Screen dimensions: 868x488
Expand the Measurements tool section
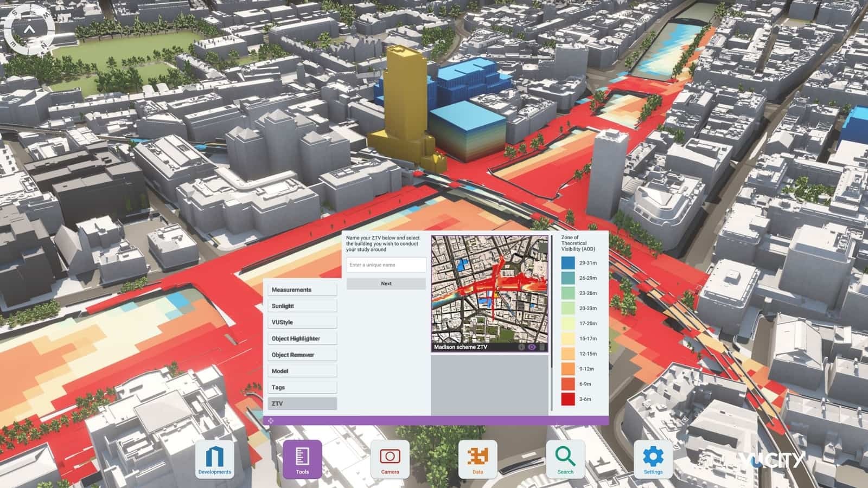coord(302,290)
